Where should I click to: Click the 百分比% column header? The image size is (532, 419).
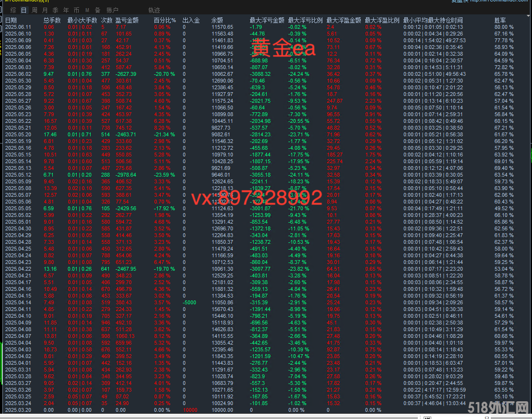click(165, 20)
